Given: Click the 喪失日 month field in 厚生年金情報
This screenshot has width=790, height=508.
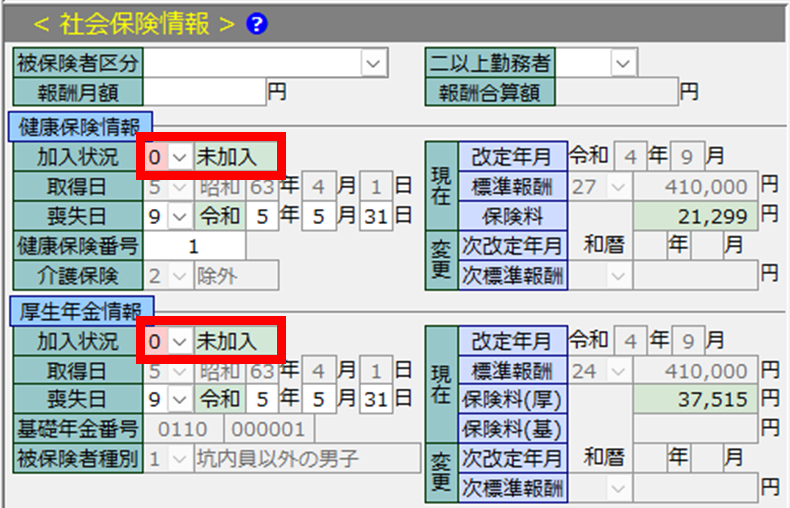Looking at the screenshot, I should (320, 400).
